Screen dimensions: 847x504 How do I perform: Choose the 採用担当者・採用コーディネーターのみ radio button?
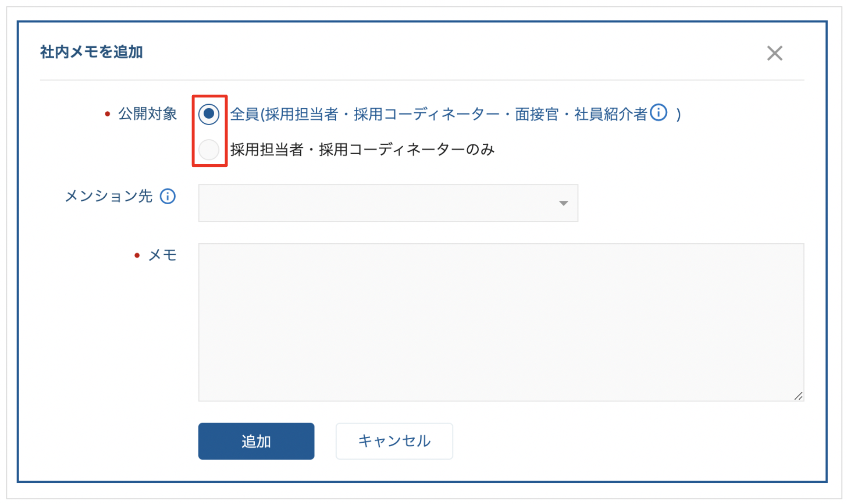pos(209,149)
